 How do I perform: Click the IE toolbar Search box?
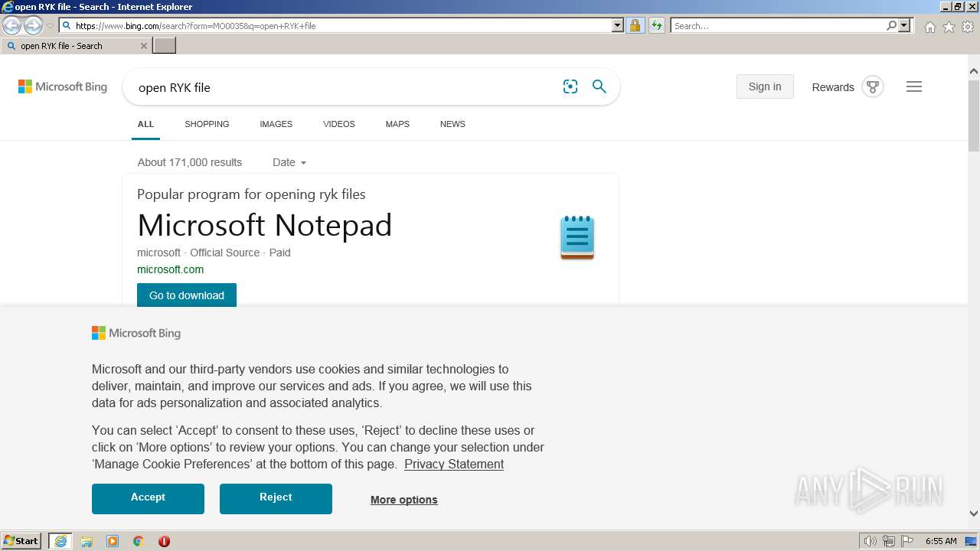(778, 25)
